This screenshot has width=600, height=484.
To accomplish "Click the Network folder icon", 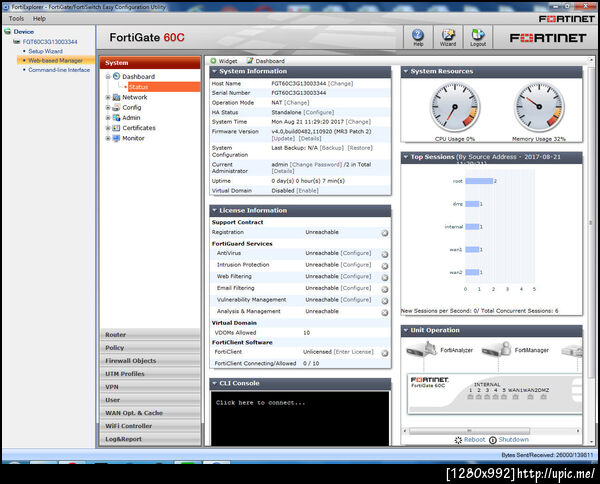I will tap(116, 98).
